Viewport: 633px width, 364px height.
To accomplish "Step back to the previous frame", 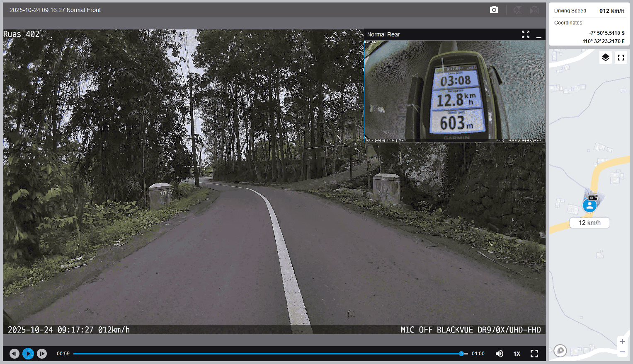I will pos(15,354).
